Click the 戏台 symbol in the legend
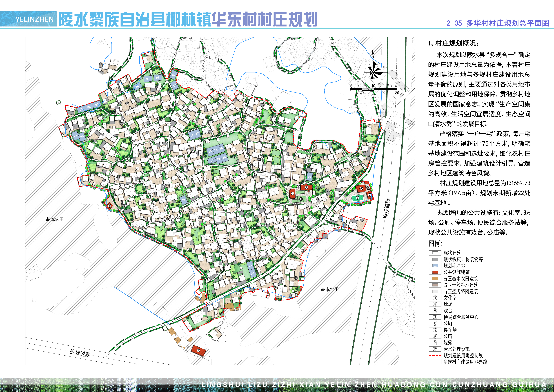This screenshot has height=392, width=554. click(435, 310)
